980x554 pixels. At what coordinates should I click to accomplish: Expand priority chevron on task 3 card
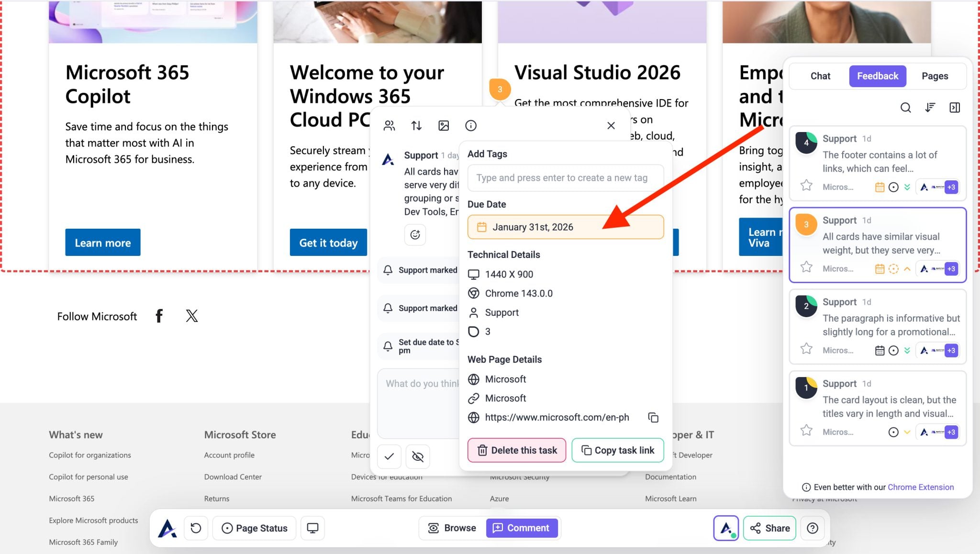907,269
